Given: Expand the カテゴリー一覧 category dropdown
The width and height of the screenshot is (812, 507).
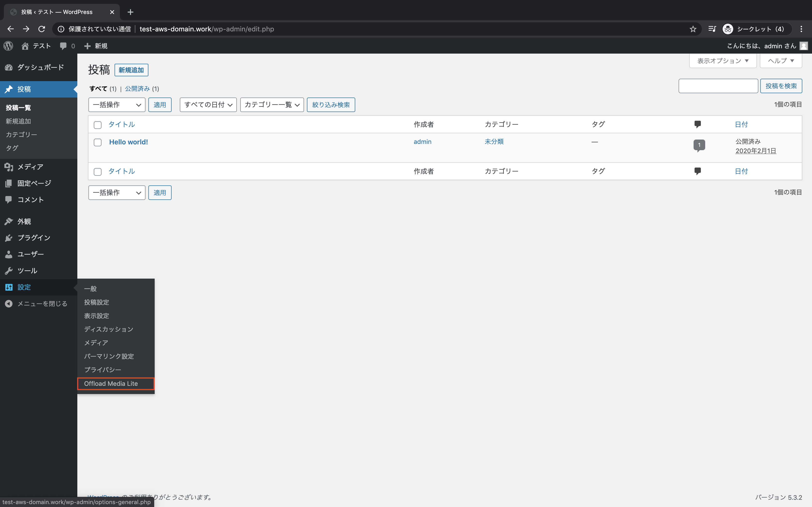Looking at the screenshot, I should [272, 105].
